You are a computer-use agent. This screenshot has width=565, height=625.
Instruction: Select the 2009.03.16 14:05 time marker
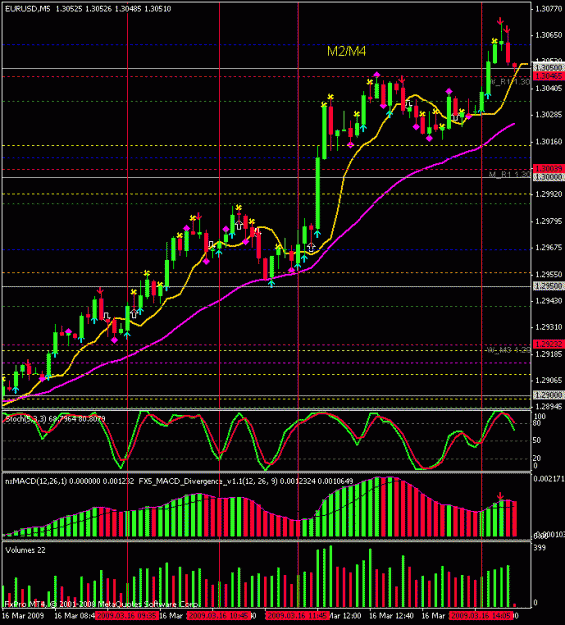pyautogui.click(x=481, y=616)
